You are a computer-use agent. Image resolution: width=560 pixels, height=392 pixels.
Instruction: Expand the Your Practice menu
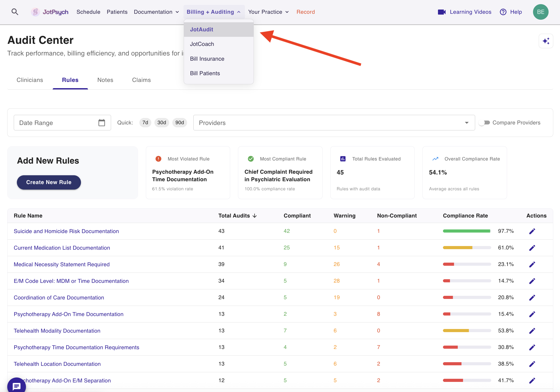pos(268,12)
